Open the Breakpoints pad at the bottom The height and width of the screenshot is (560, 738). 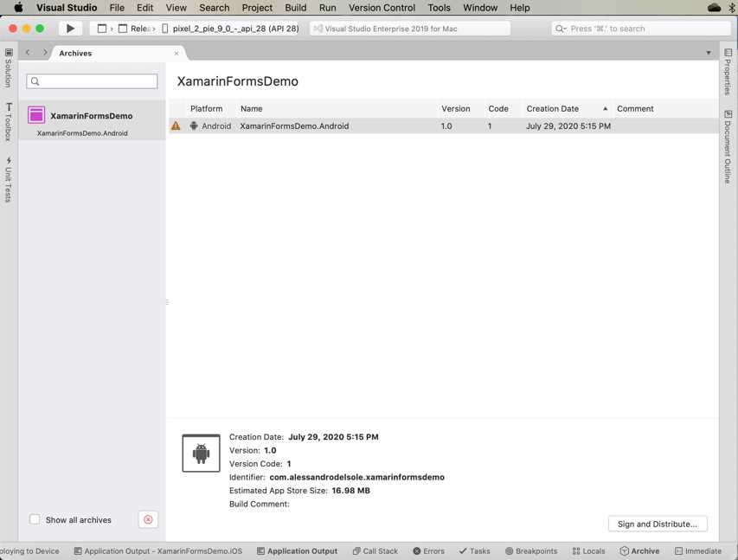pyautogui.click(x=530, y=550)
